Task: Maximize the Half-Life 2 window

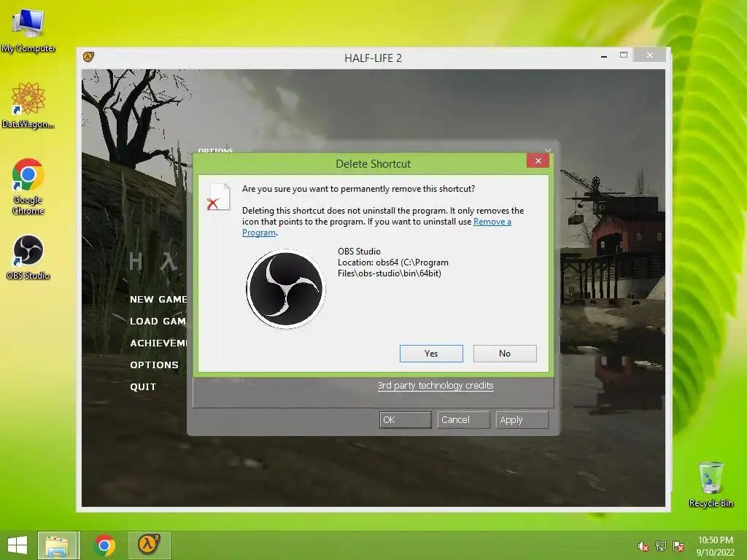Action: point(623,55)
